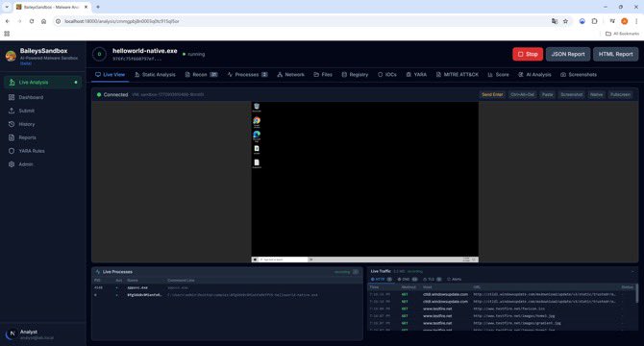This screenshot has height=346, width=644.
Task: Download the JSON Report
Action: (568, 54)
